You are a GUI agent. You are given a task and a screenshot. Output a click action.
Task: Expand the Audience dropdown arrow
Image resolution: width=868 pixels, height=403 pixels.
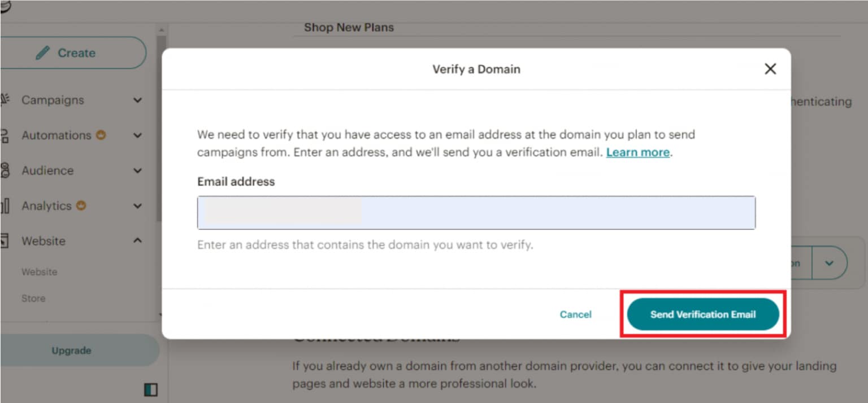[137, 170]
